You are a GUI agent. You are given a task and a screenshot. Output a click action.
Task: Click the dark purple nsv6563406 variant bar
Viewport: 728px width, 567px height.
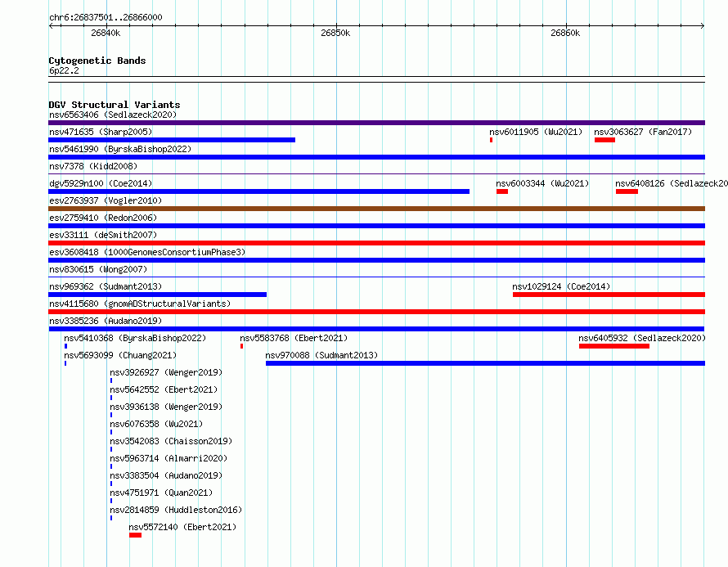point(376,123)
